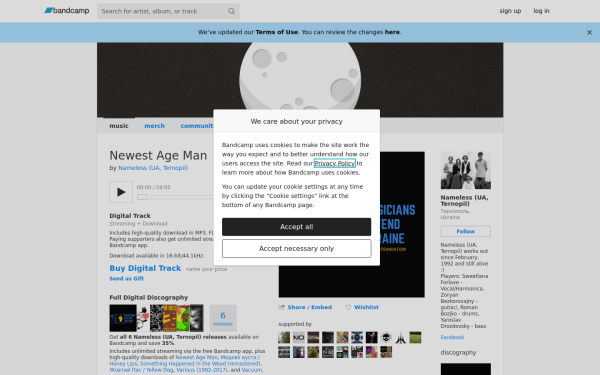
Task: Open the Vacuum release link
Action: 252,370
